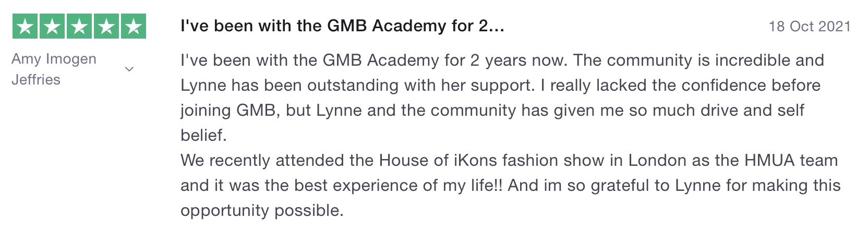The height and width of the screenshot is (243, 868).
Task: Click the final line "opportunity possible."
Action: [x=262, y=211]
